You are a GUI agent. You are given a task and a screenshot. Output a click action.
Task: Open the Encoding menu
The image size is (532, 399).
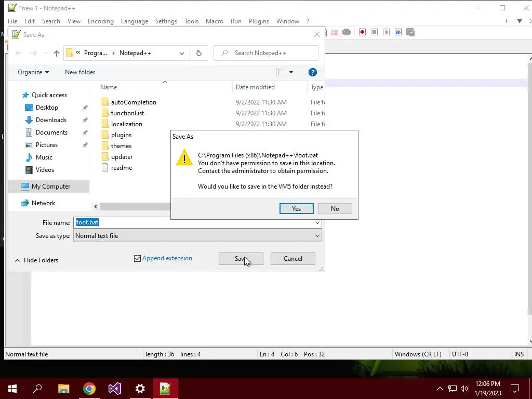101,21
